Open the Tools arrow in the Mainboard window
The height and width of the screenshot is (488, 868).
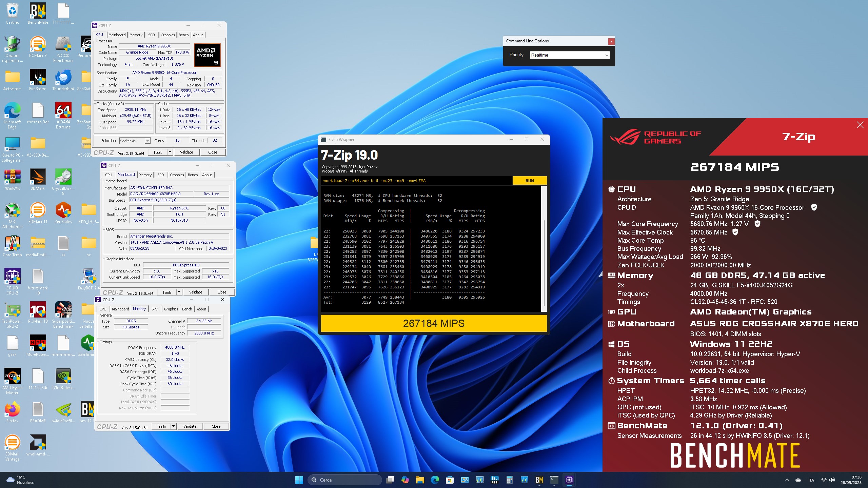tap(179, 292)
